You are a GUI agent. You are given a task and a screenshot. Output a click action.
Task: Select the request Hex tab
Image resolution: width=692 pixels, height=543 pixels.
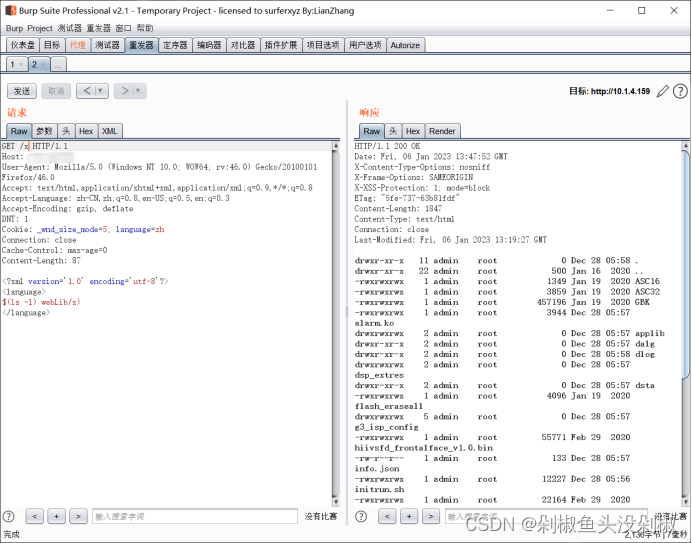tap(86, 131)
